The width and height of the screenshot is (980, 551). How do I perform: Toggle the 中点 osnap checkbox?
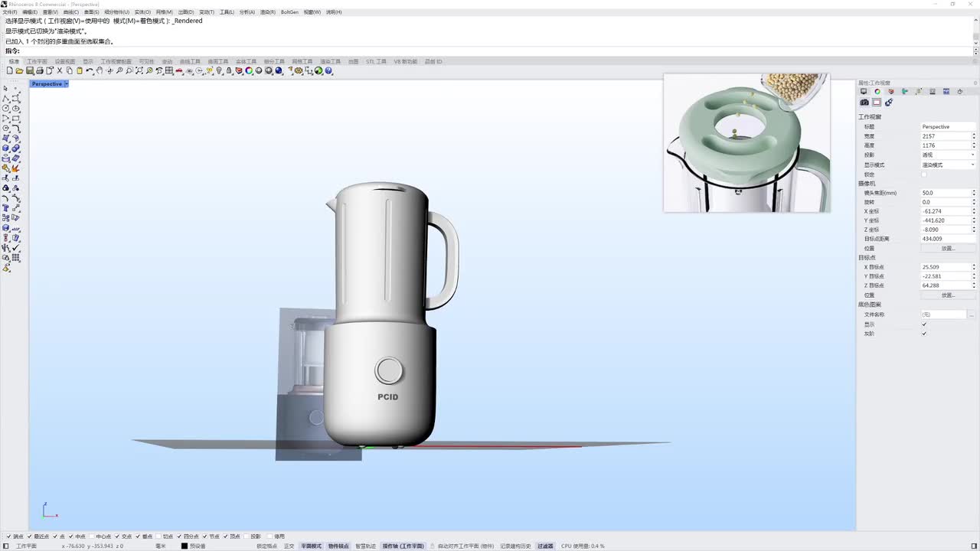click(x=71, y=536)
